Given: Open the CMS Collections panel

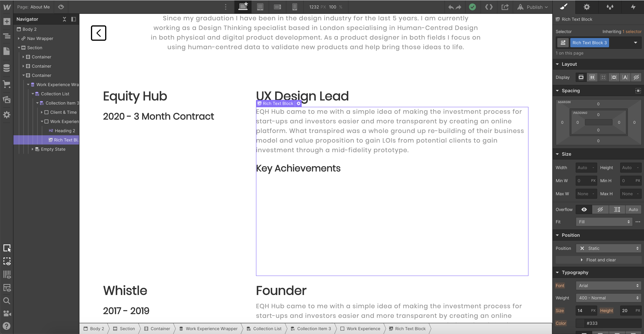Looking at the screenshot, I should point(7,68).
